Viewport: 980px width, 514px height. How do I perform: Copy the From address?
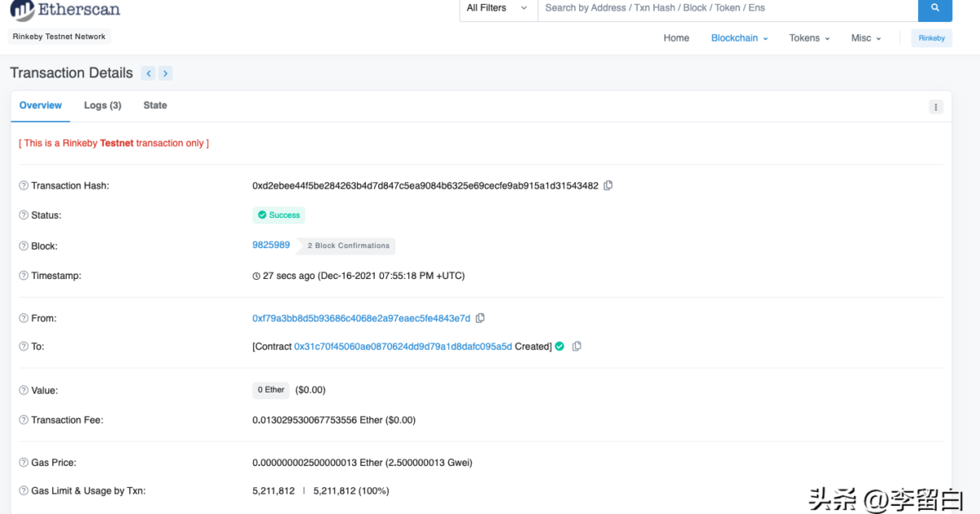pyautogui.click(x=480, y=318)
